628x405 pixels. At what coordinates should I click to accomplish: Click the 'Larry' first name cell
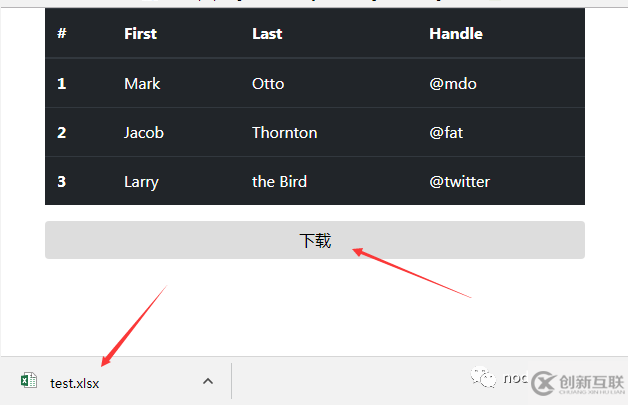141,181
